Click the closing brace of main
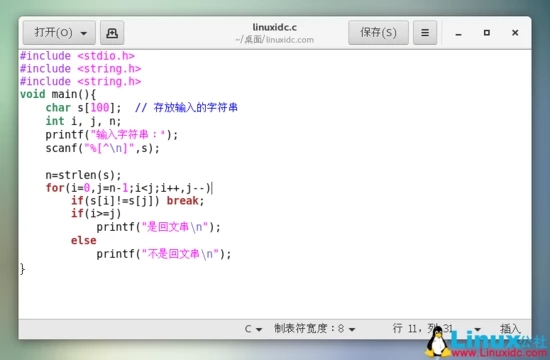Image resolution: width=550 pixels, height=360 pixels. tap(22, 269)
